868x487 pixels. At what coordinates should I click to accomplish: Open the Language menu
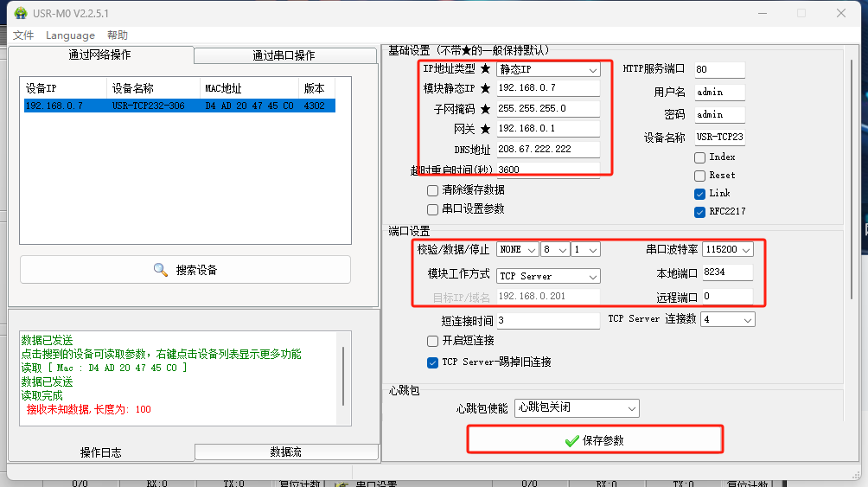70,35
